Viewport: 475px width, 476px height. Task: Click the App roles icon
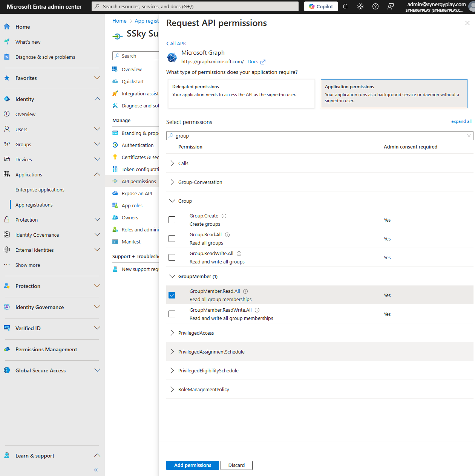[115, 205]
